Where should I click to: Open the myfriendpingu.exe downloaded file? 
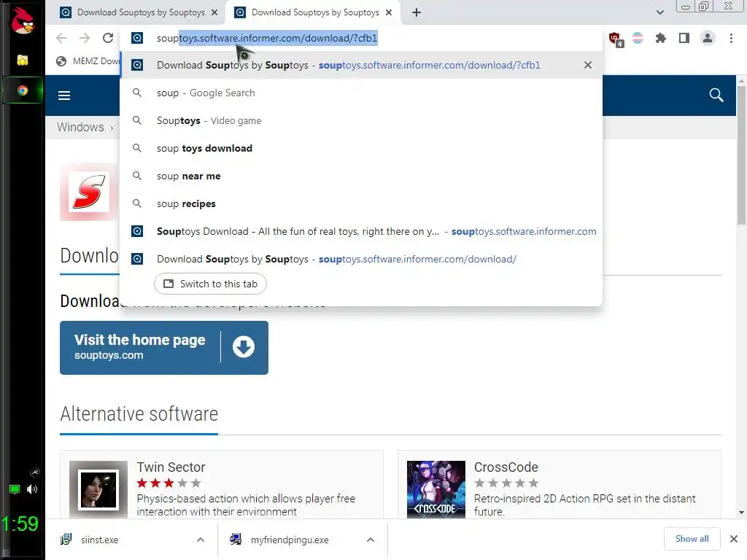tap(290, 540)
